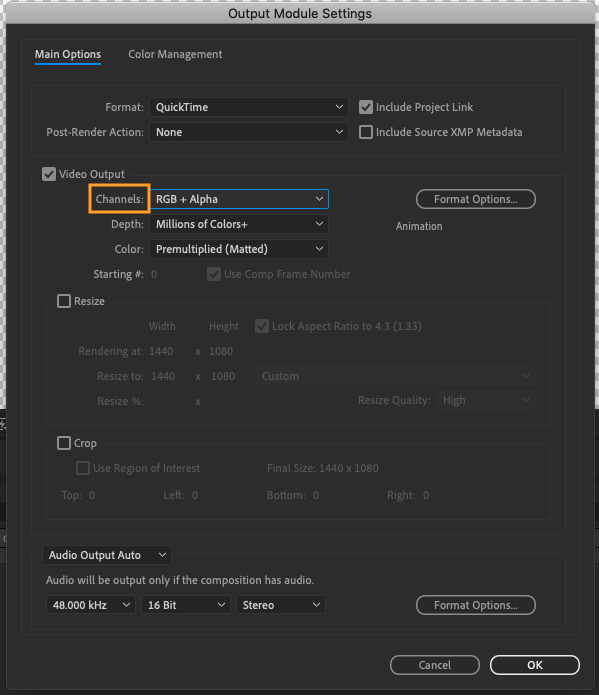599x695 pixels.
Task: Select the Main Options tab
Action: [68, 54]
